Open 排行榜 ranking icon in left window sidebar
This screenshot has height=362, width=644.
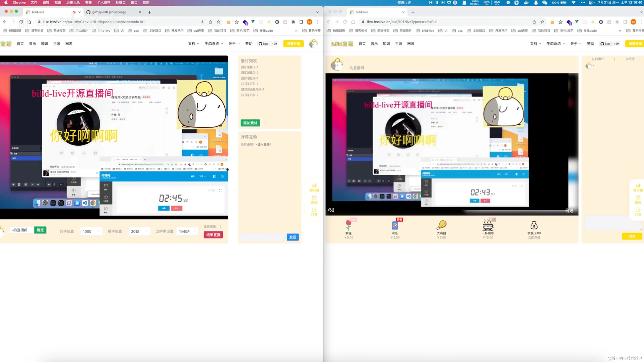tap(314, 187)
